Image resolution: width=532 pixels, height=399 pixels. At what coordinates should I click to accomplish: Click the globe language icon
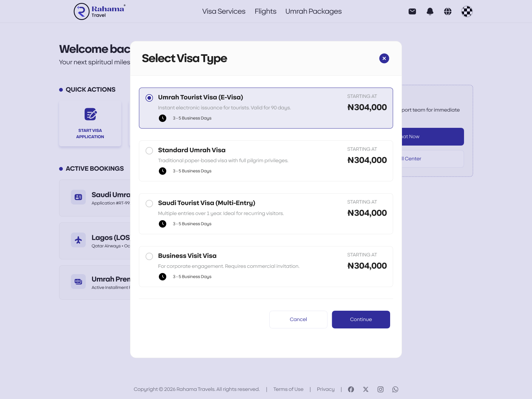pyautogui.click(x=448, y=11)
